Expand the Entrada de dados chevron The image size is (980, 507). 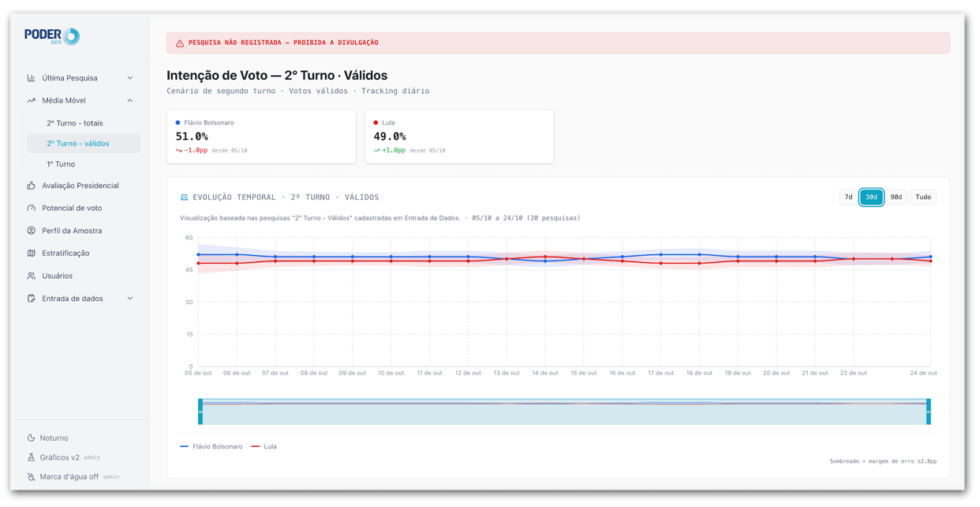(x=130, y=299)
